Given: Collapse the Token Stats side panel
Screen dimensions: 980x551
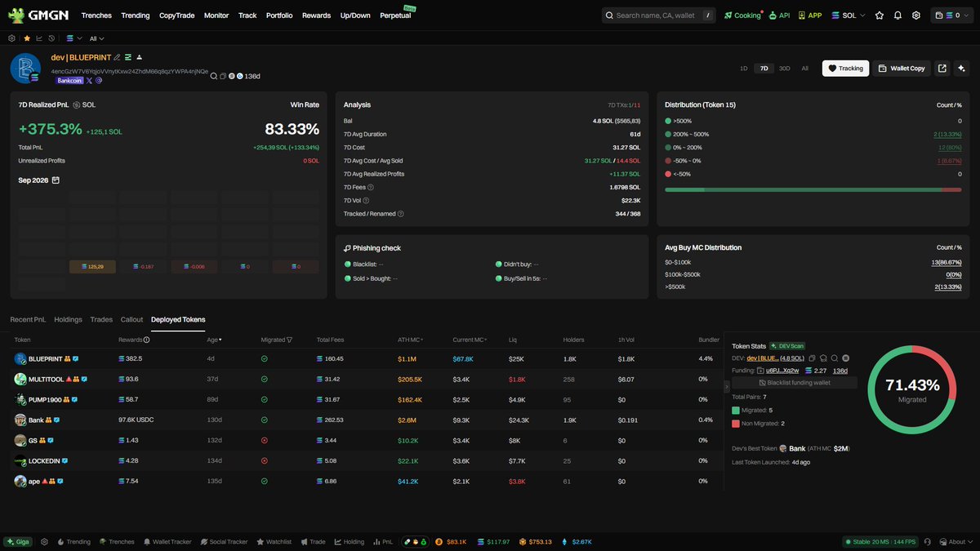Looking at the screenshot, I should [x=727, y=387].
